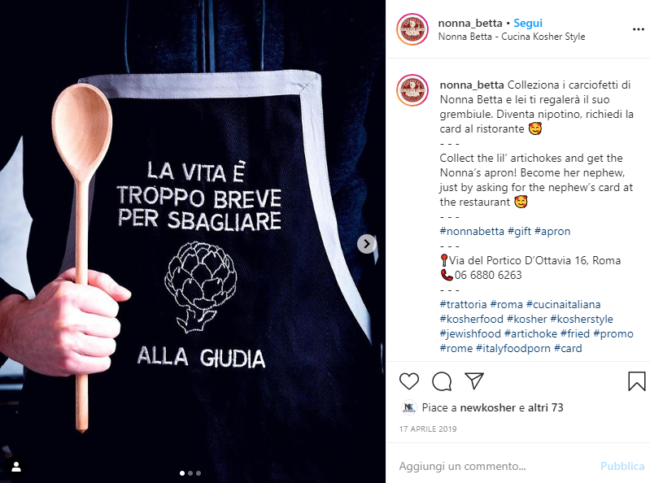View tagged people icon on photo

coord(16,467)
